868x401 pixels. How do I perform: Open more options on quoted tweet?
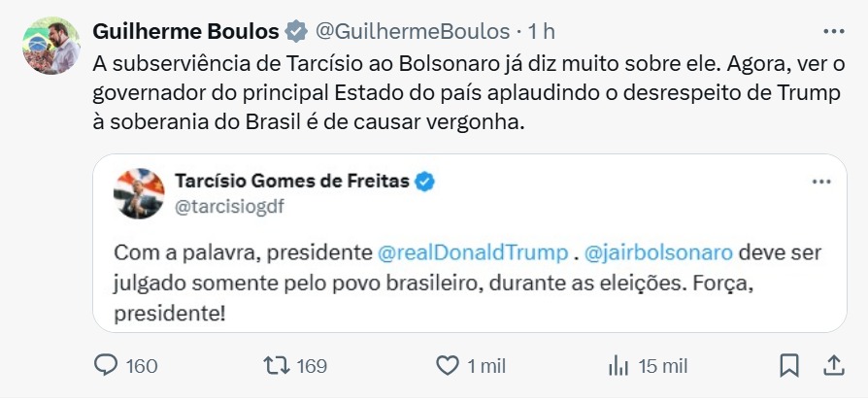(819, 183)
